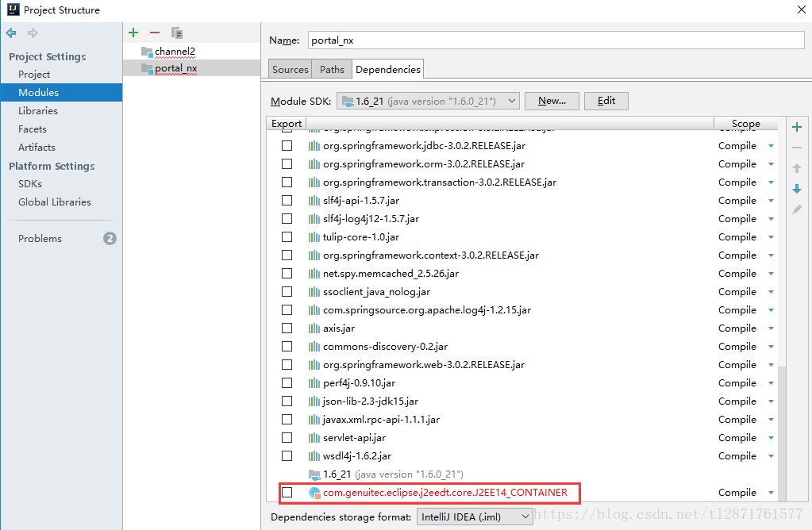812x530 pixels.
Task: Click the Export column header
Action: tap(287, 124)
